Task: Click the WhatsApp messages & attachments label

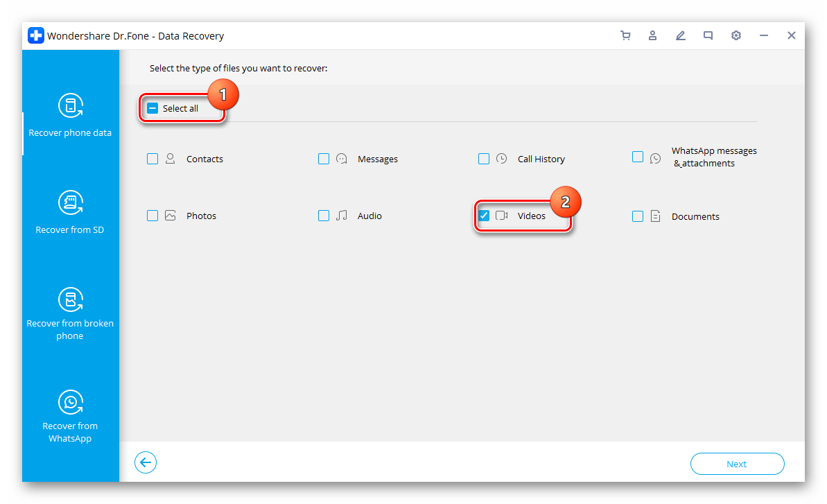Action: pos(714,157)
